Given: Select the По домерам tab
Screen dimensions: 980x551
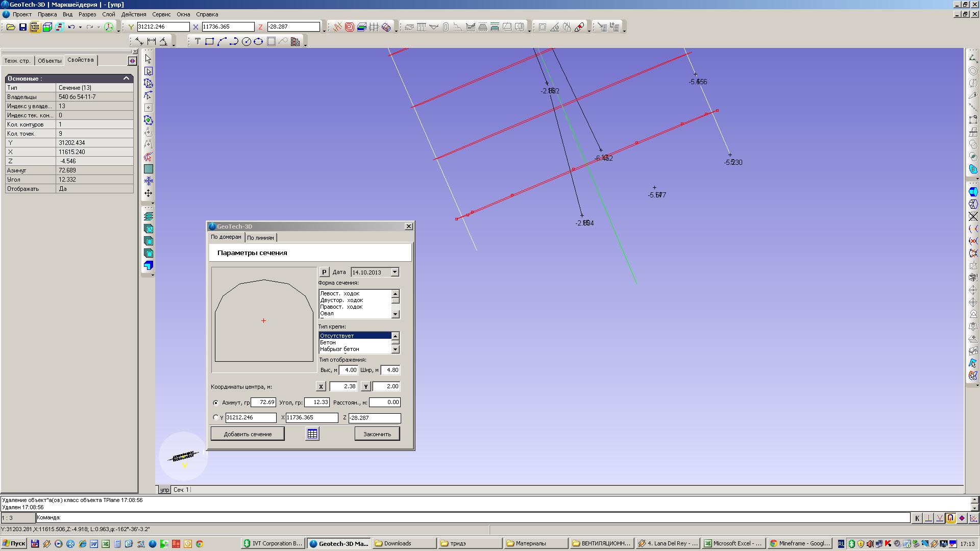Looking at the screenshot, I should [226, 237].
